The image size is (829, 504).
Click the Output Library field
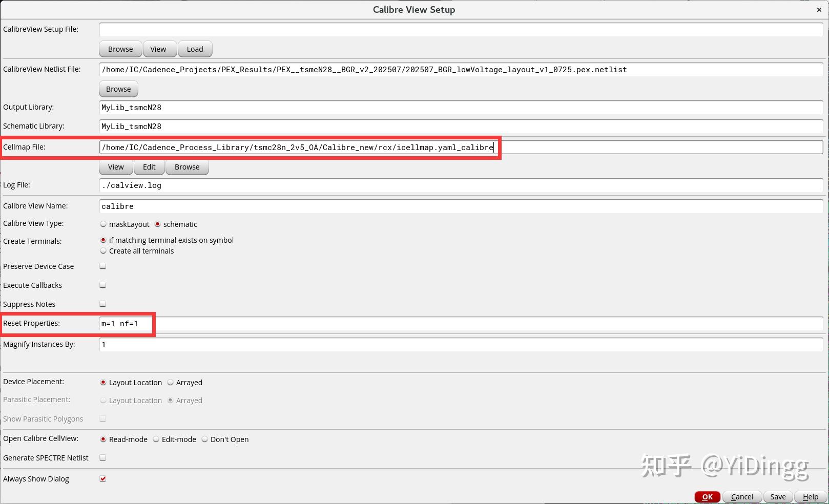(461, 108)
